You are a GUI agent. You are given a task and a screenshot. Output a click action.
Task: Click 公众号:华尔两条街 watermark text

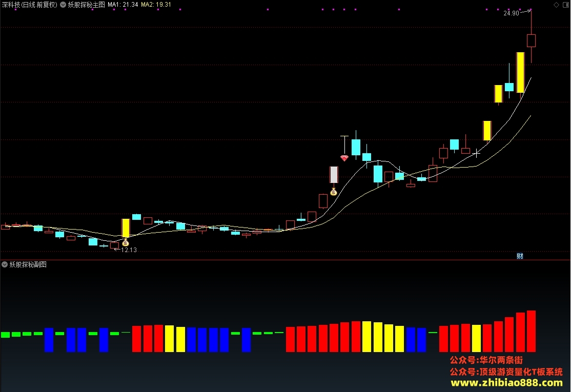pos(486,360)
